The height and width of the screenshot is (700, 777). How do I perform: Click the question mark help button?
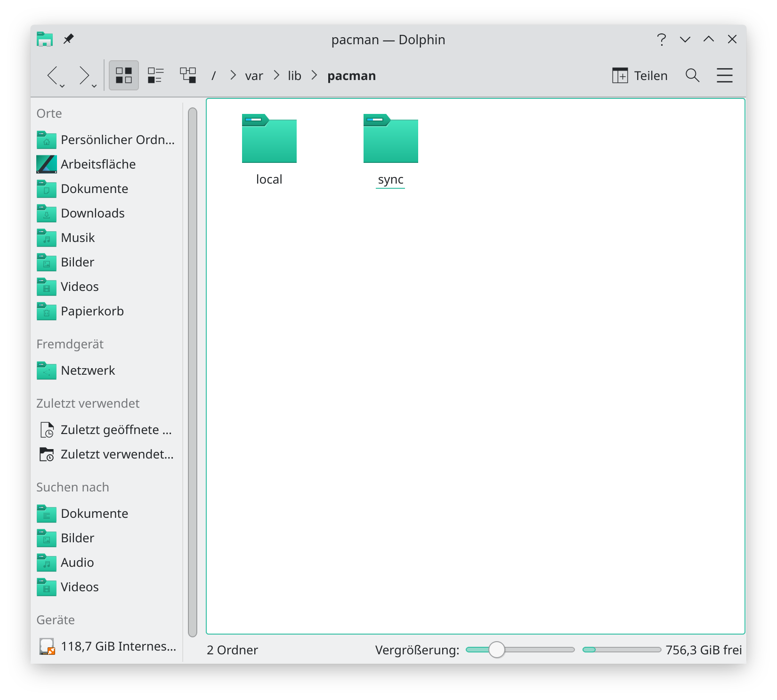tap(662, 40)
